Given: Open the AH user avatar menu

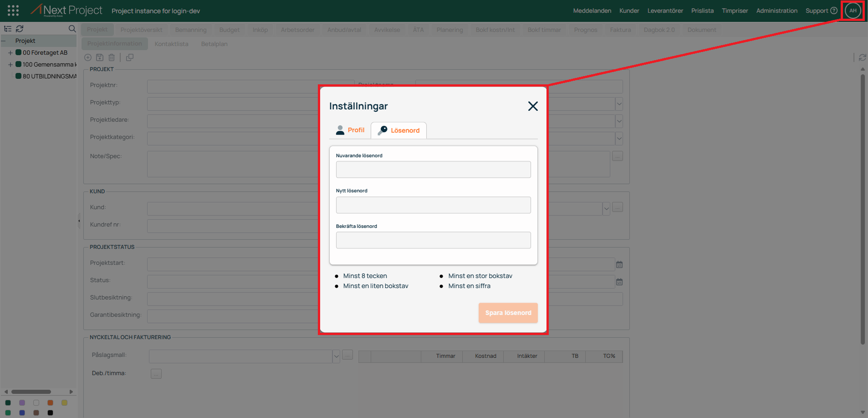Looking at the screenshot, I should coord(853,10).
